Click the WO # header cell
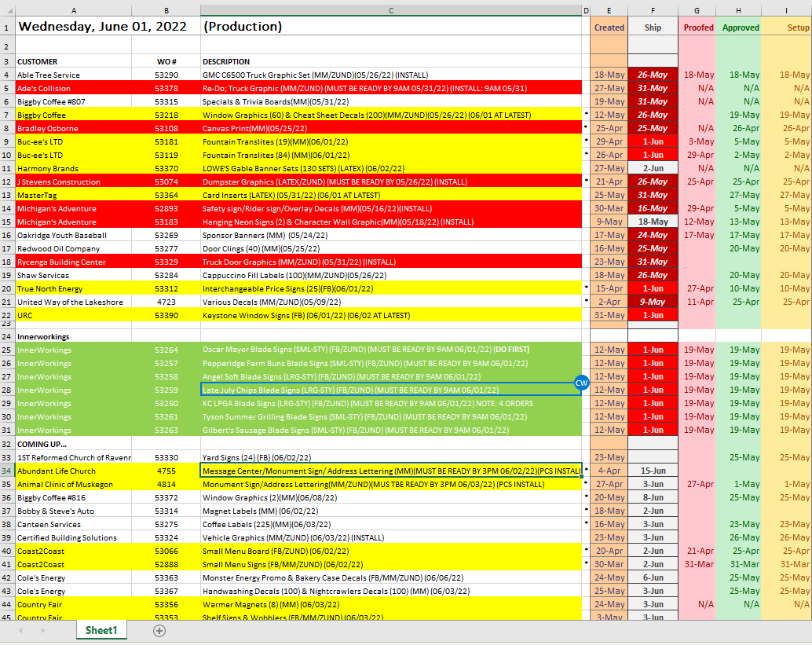This screenshot has height=645, width=812. coord(166,61)
